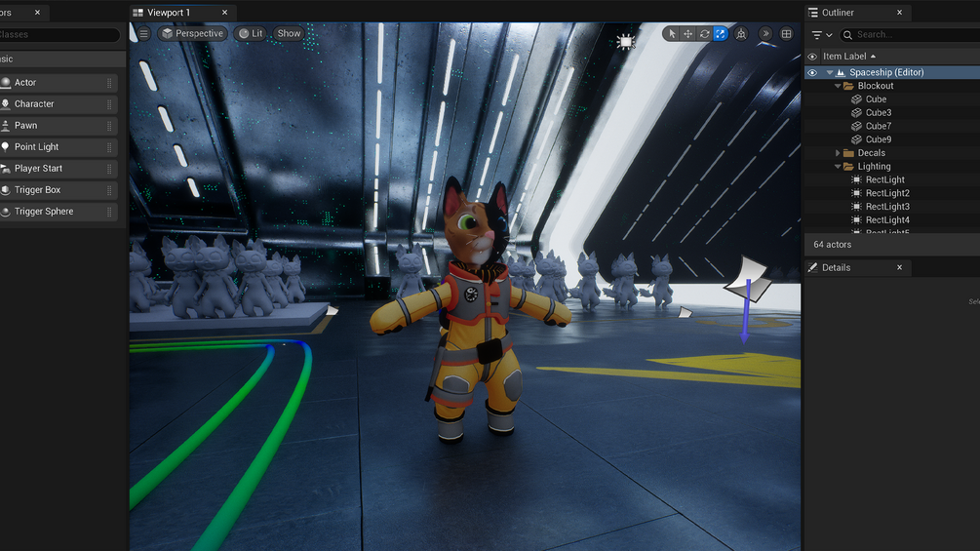
Task: Select the Trigger Sphere entry in Place Actors
Action: 59,212
